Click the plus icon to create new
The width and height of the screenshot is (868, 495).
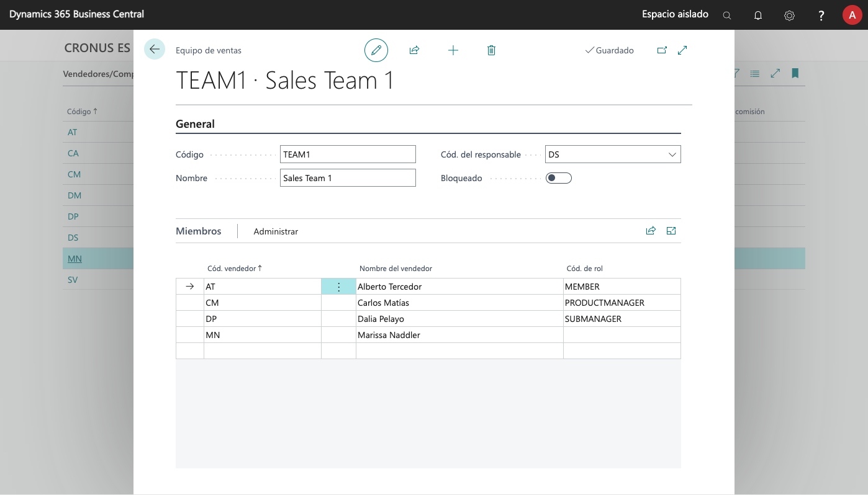tap(453, 50)
